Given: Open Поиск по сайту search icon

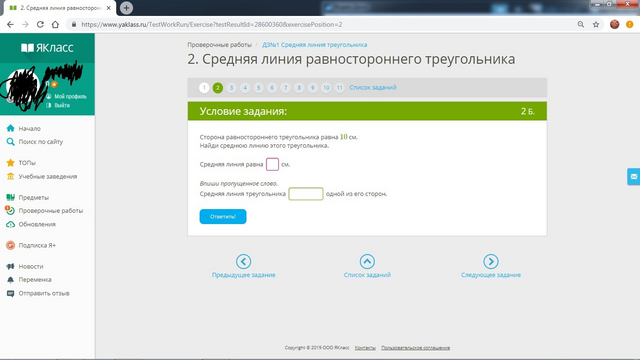Looking at the screenshot, I should click(11, 142).
